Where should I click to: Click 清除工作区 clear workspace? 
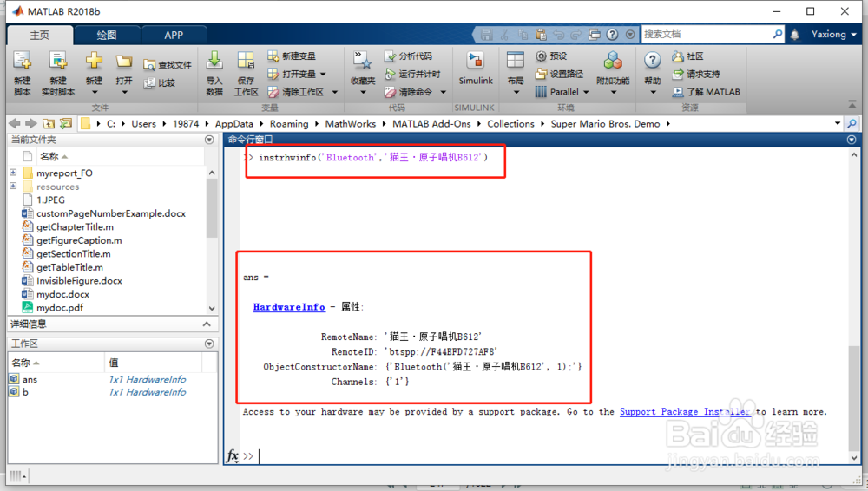[x=296, y=91]
